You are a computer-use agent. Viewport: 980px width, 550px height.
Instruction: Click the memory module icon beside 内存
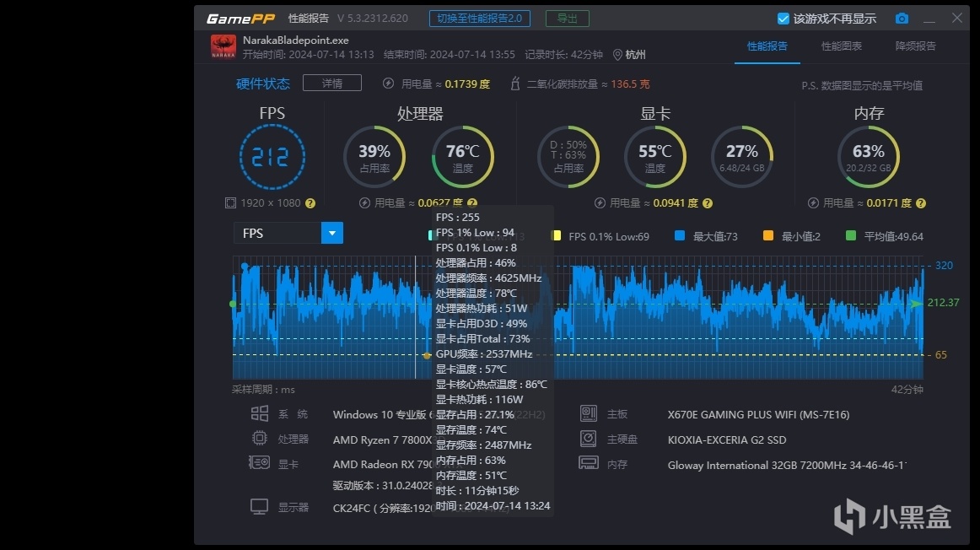pos(588,463)
